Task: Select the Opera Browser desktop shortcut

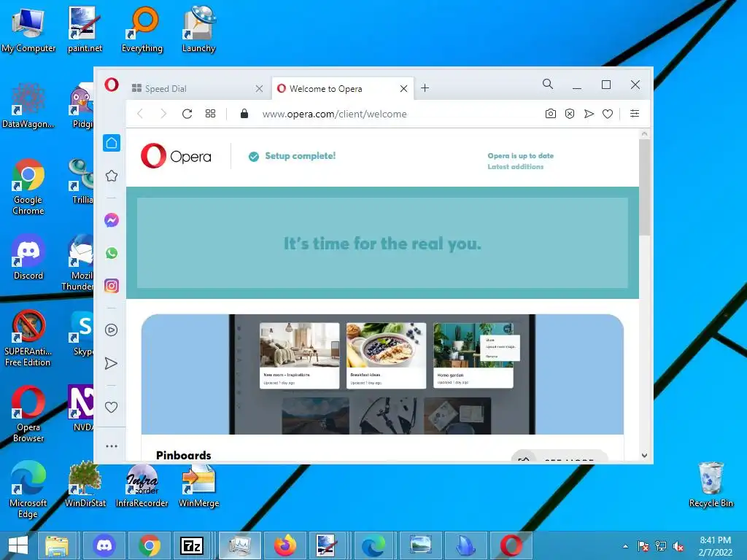Action: [x=28, y=414]
